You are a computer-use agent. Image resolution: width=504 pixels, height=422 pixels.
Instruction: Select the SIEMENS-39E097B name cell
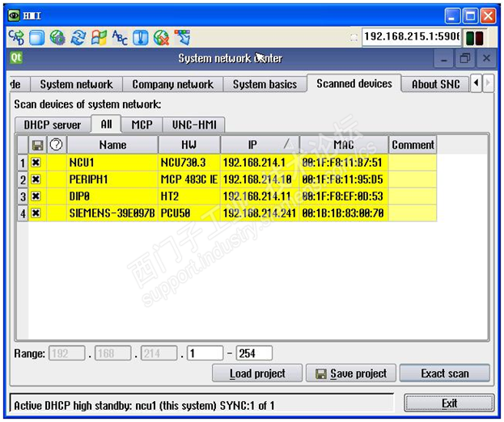[112, 213]
